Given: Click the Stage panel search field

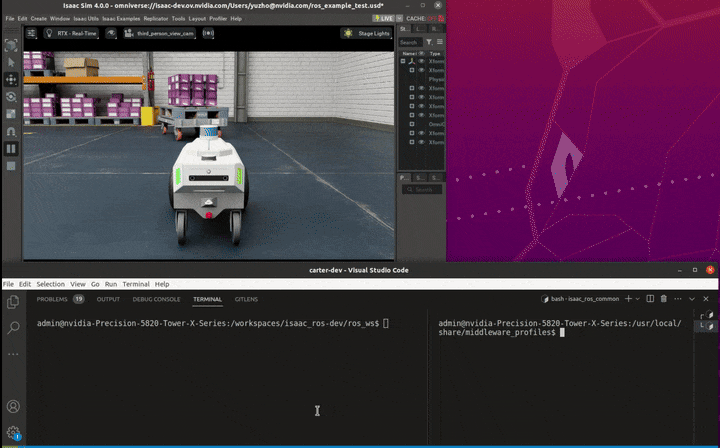Looking at the screenshot, I should pos(409,42).
